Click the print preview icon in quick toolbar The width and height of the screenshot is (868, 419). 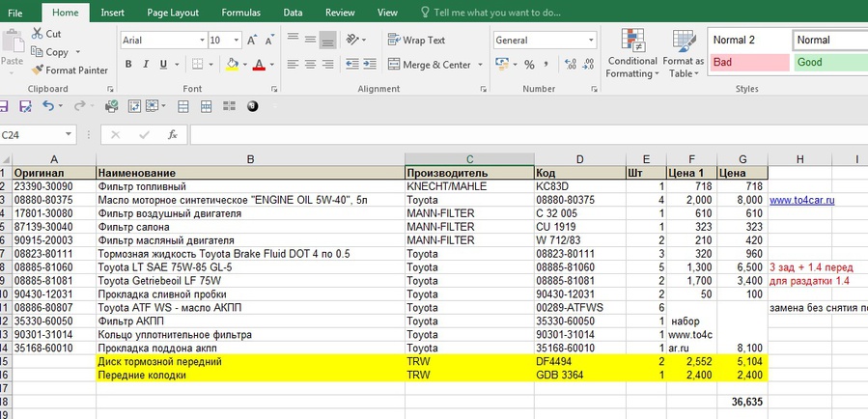point(111,106)
